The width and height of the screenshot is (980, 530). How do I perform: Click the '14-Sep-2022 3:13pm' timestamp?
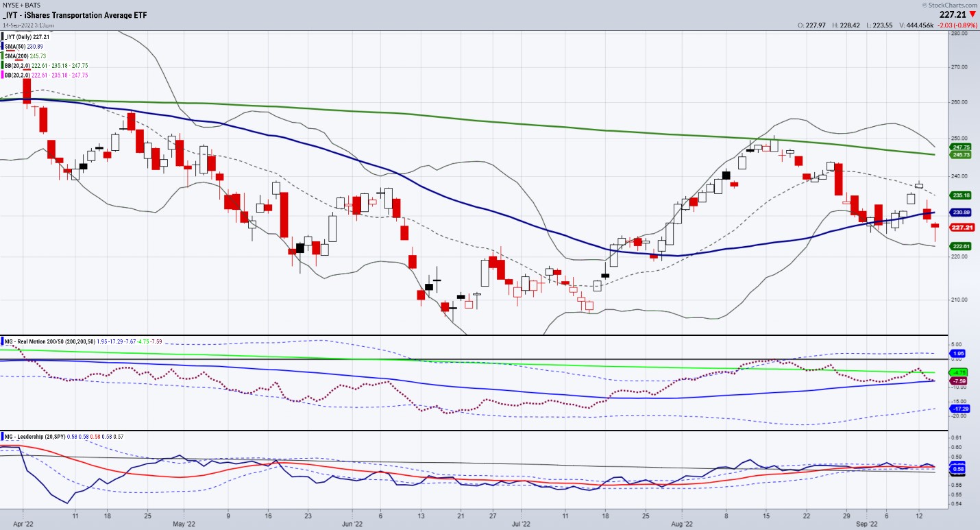pos(27,24)
